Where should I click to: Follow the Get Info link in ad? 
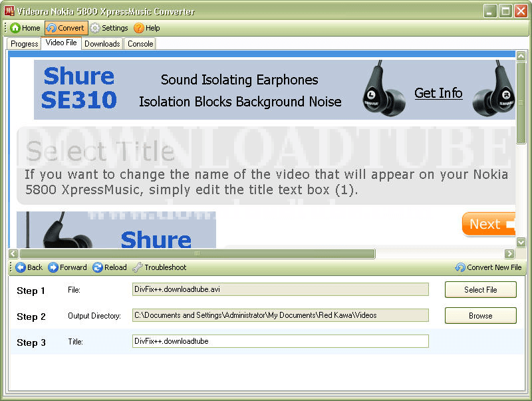coord(438,93)
